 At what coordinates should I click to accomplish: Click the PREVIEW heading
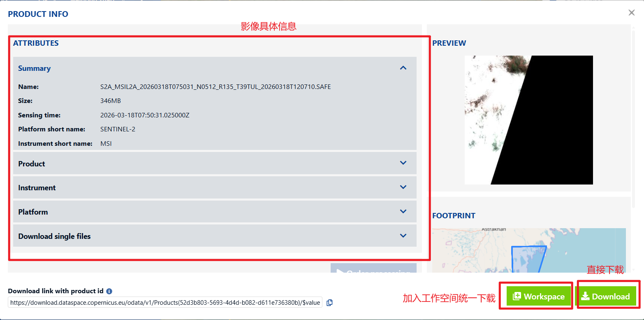[x=449, y=43]
